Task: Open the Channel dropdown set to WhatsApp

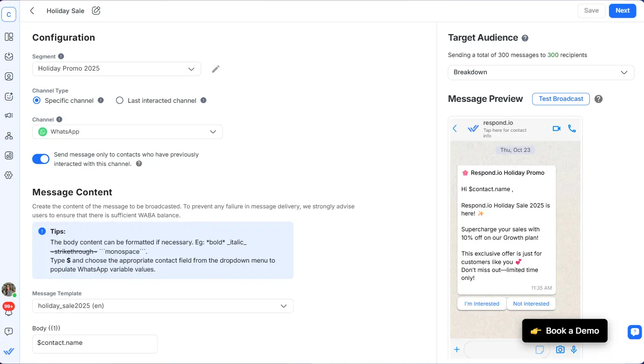Action: coord(127,131)
